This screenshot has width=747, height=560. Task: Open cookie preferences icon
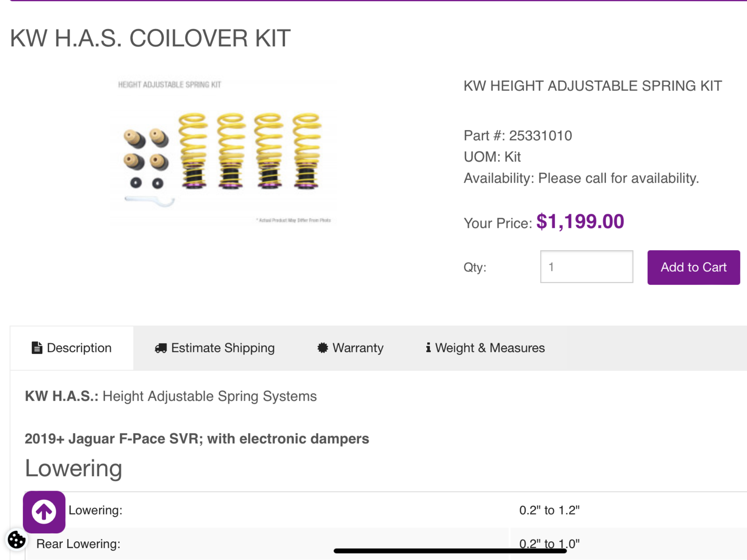click(16, 540)
